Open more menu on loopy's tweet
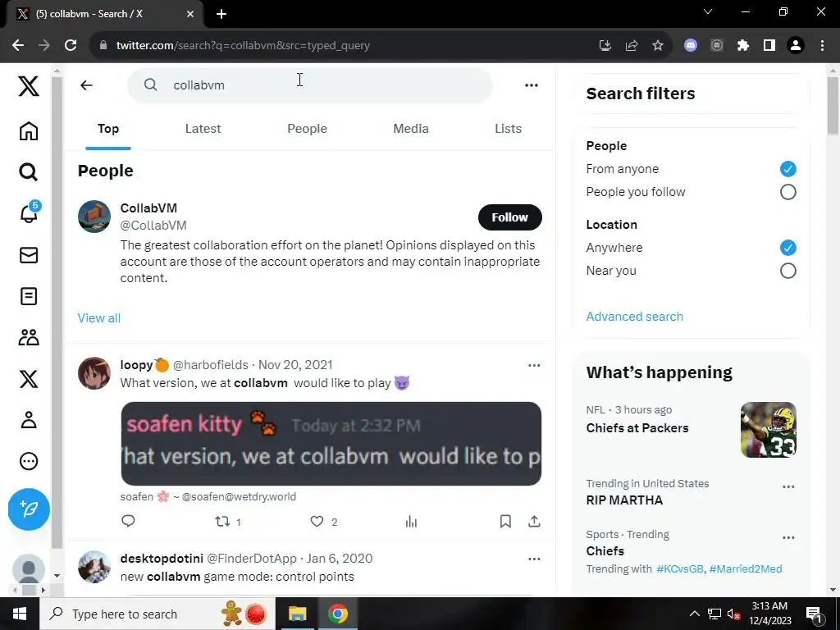 [x=534, y=365]
